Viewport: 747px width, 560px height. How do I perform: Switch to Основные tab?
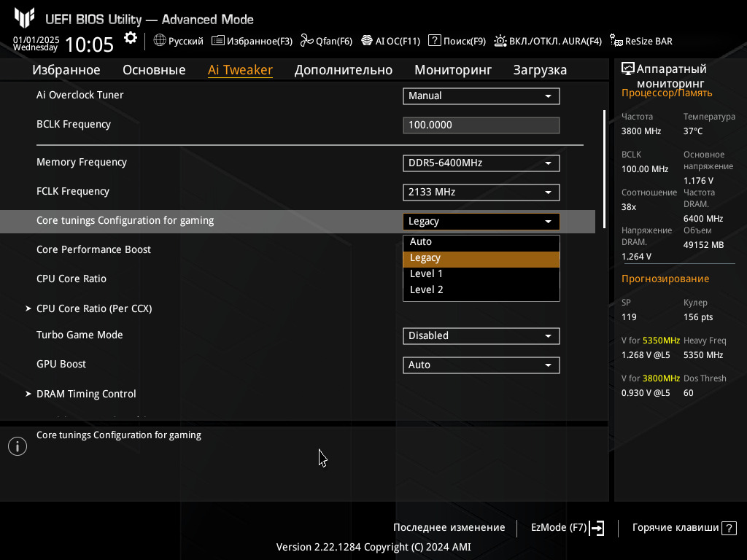tap(154, 70)
